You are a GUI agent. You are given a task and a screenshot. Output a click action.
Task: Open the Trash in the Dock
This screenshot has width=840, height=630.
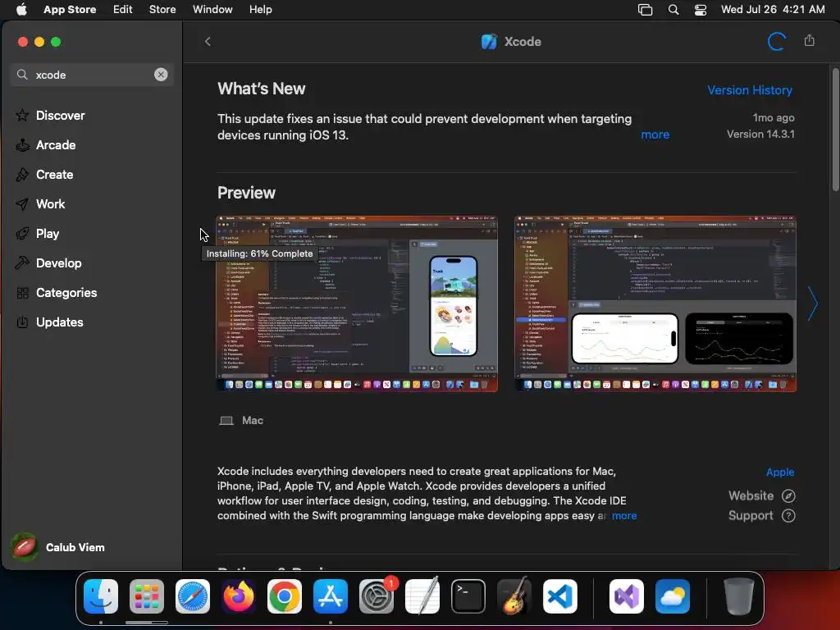739,596
